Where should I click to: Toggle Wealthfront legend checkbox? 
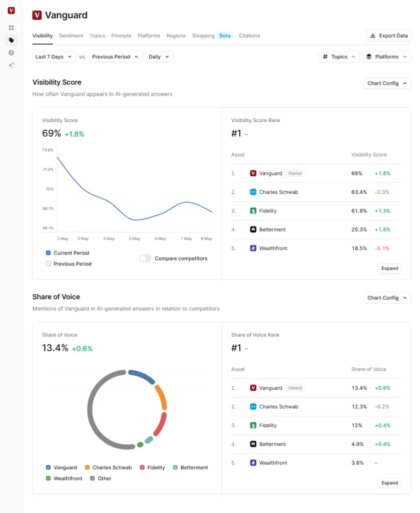[x=49, y=478]
